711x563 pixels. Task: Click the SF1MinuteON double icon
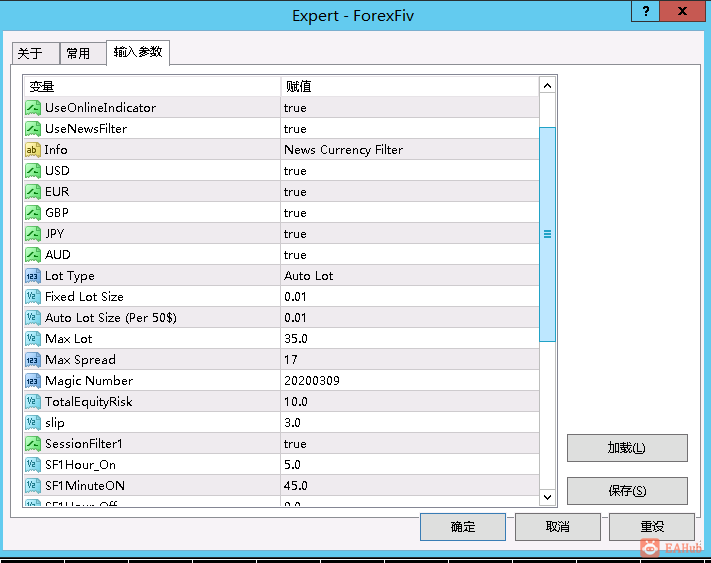(33, 486)
